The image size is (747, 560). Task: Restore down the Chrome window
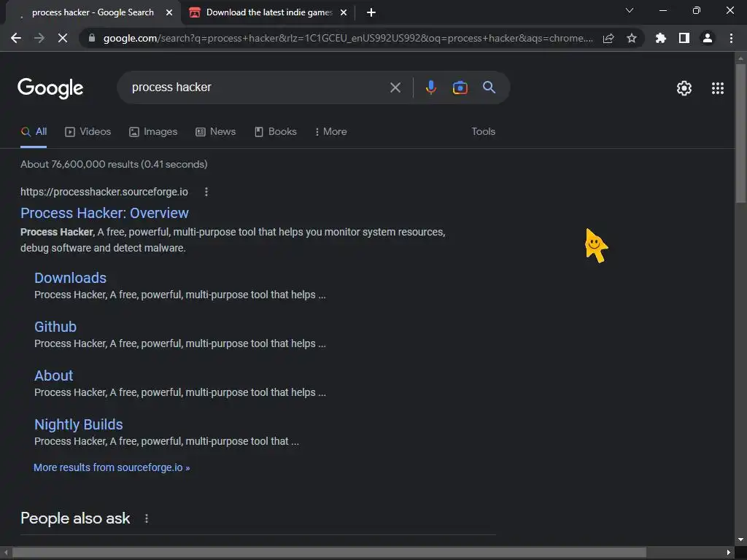point(696,10)
